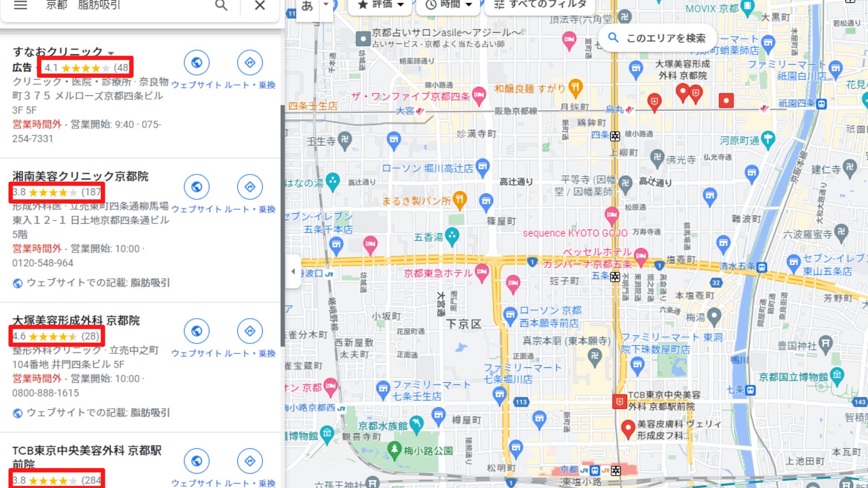Viewport: 868px width, 488px height.
Task: Click the 大塚美容形成外科 京都院 red map pin
Action: (x=683, y=93)
